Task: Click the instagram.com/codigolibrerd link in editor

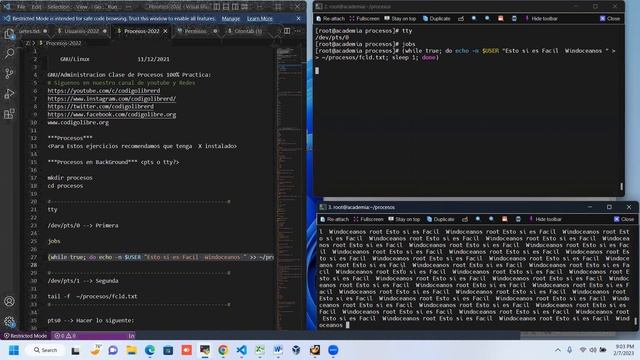Action: [x=111, y=99]
